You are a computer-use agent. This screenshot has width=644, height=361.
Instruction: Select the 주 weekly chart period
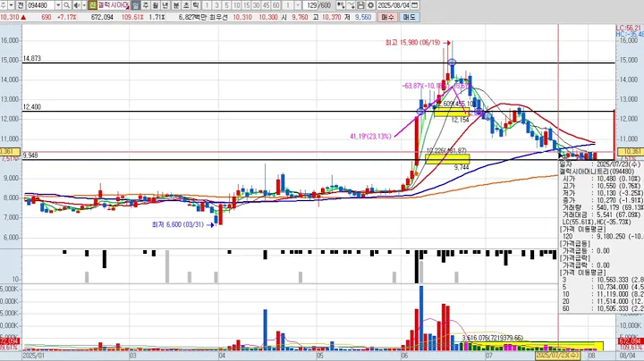click(x=146, y=5)
